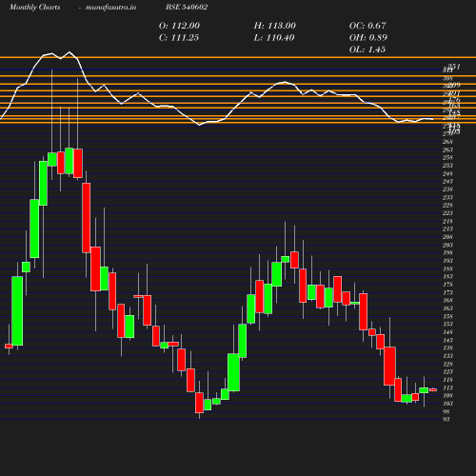Click the 98 price axis label
The height and width of the screenshot is (476, 476).
(446, 411)
